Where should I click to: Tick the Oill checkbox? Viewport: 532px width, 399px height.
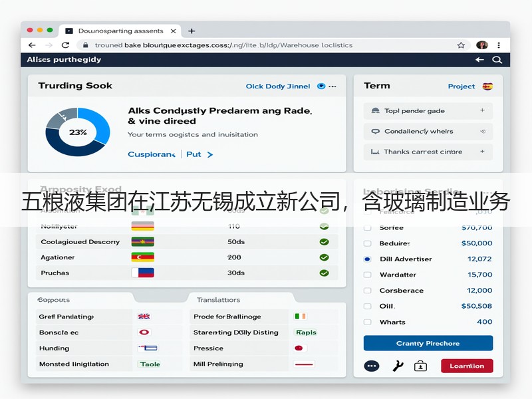(x=367, y=306)
